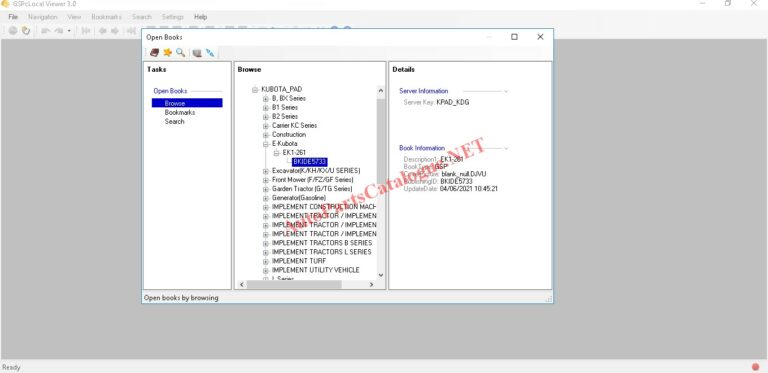Screen dimensions: 768x373
Task: Expand the Garden Tractor (G/TG Series) node
Action: tap(265, 189)
